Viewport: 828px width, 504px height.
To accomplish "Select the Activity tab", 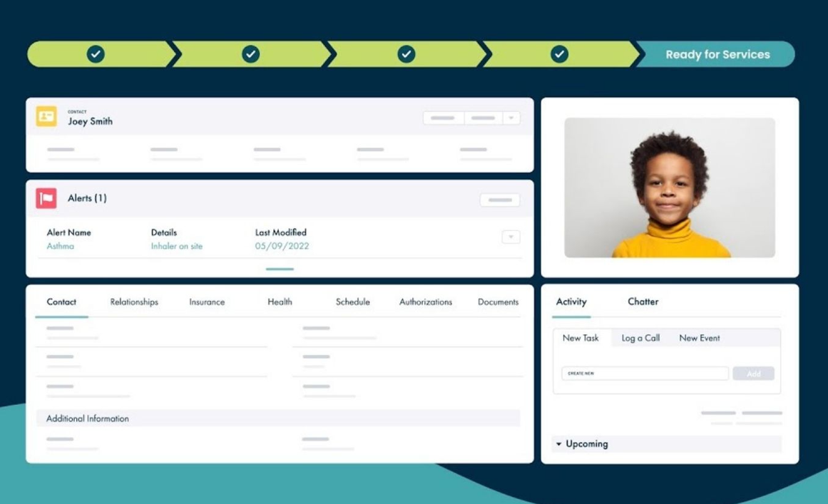I will pos(571,302).
